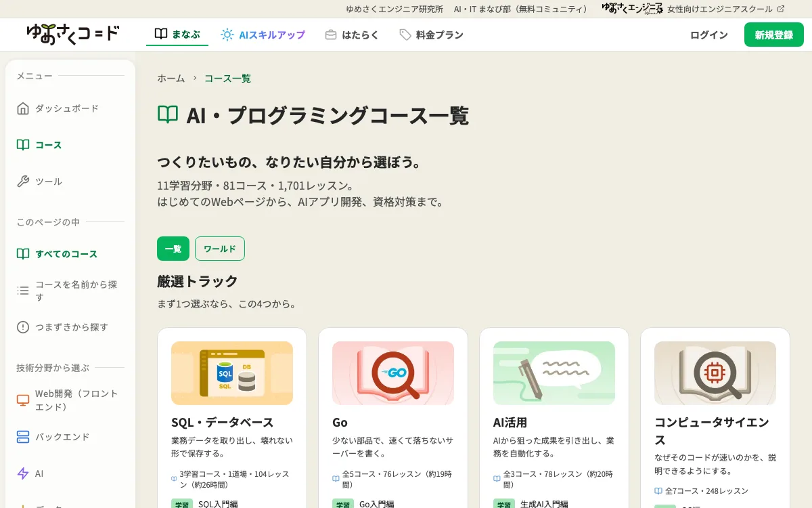Image resolution: width=812 pixels, height=508 pixels.
Task: Click the small book icon beside 全3コース
Action: coord(497,478)
